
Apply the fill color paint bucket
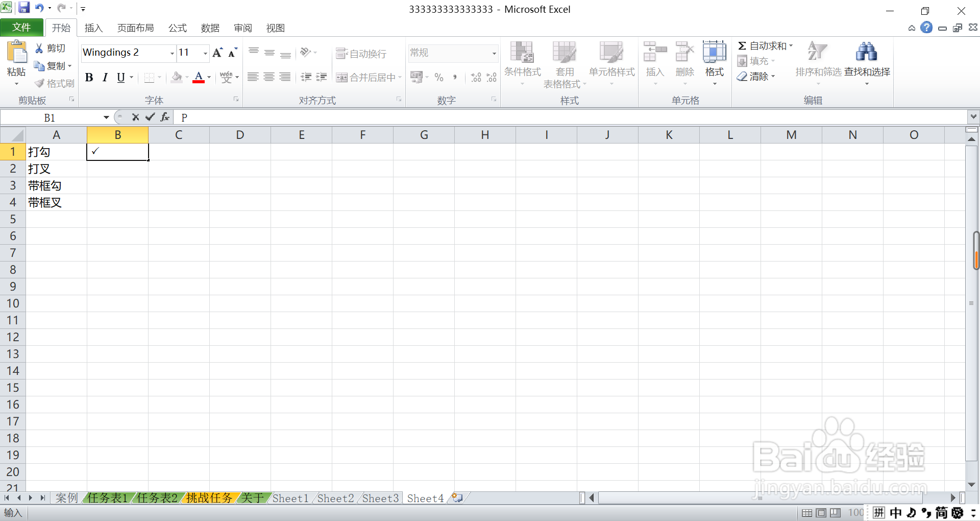177,77
